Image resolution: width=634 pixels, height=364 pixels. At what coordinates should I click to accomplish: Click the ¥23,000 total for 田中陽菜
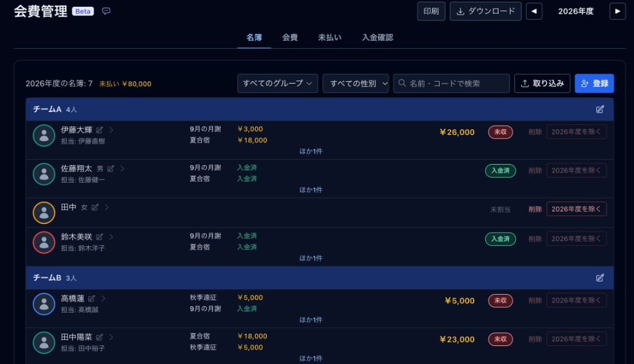(457, 339)
